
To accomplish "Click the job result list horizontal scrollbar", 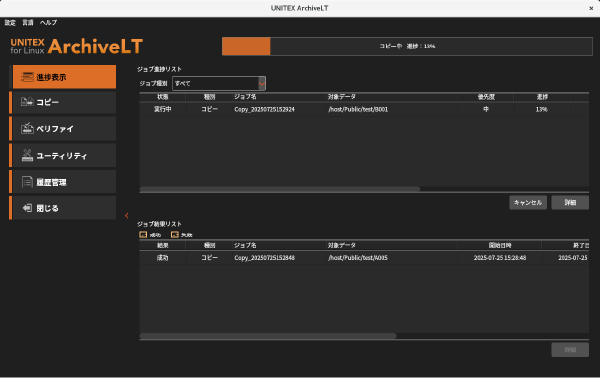I will [x=268, y=336].
